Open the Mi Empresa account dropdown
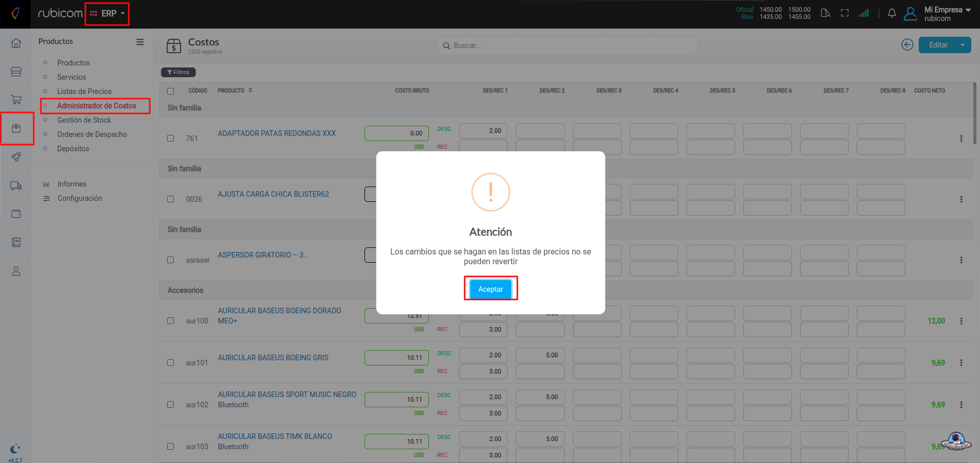980x463 pixels. (947, 14)
